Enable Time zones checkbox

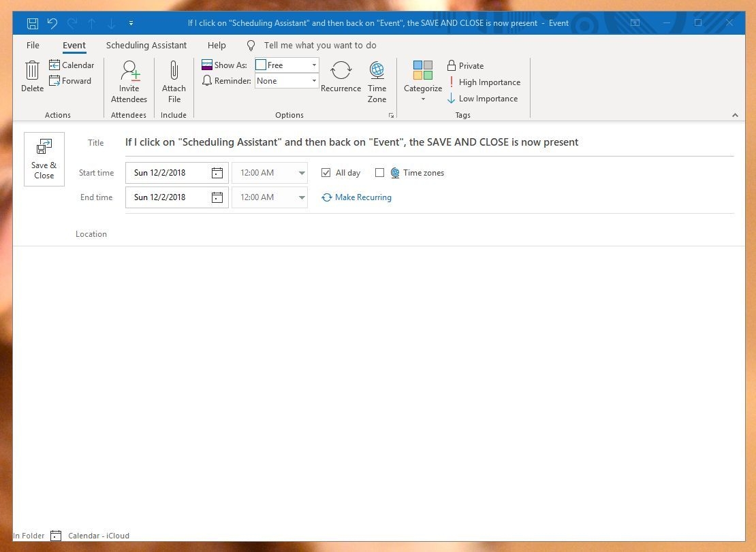click(x=379, y=172)
